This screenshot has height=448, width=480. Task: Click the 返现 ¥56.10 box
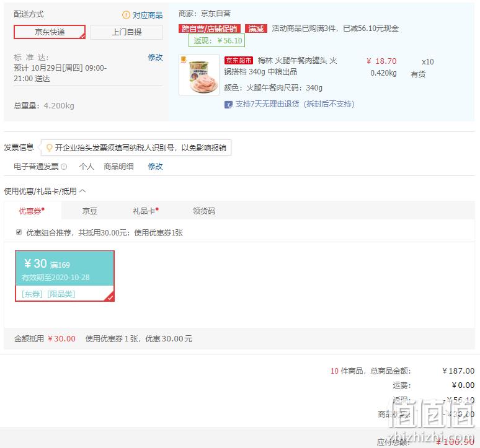216,41
